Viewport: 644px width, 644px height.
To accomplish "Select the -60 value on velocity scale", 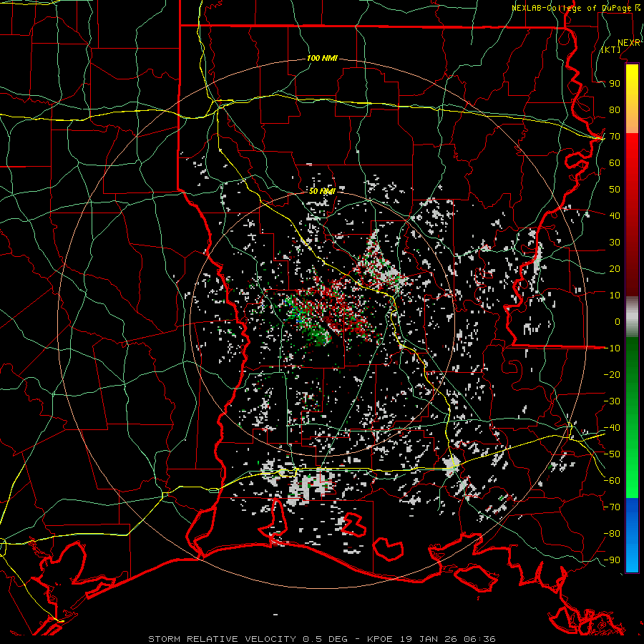I will (x=612, y=481).
